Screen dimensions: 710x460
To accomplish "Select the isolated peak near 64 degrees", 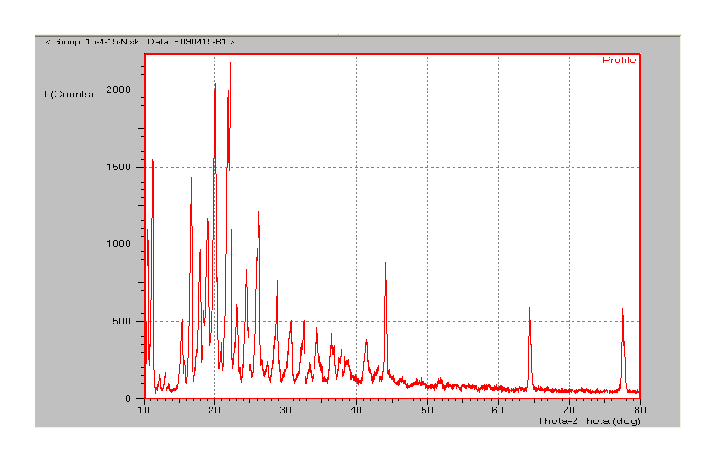I will click(529, 308).
